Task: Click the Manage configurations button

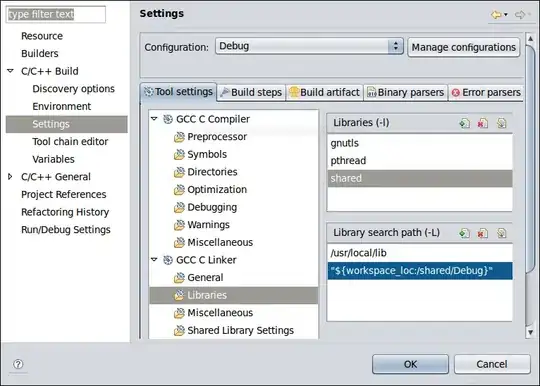Action: pos(464,47)
